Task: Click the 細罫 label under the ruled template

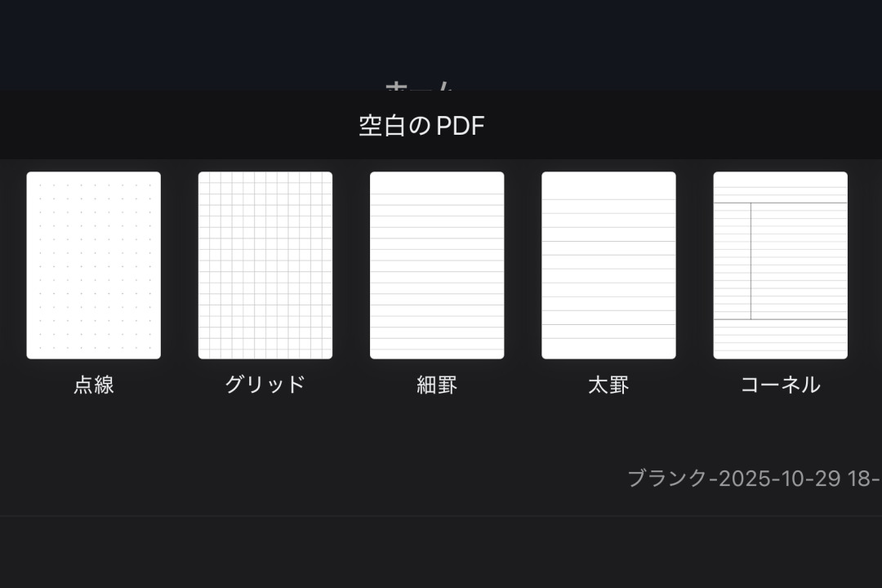Action: tap(437, 384)
